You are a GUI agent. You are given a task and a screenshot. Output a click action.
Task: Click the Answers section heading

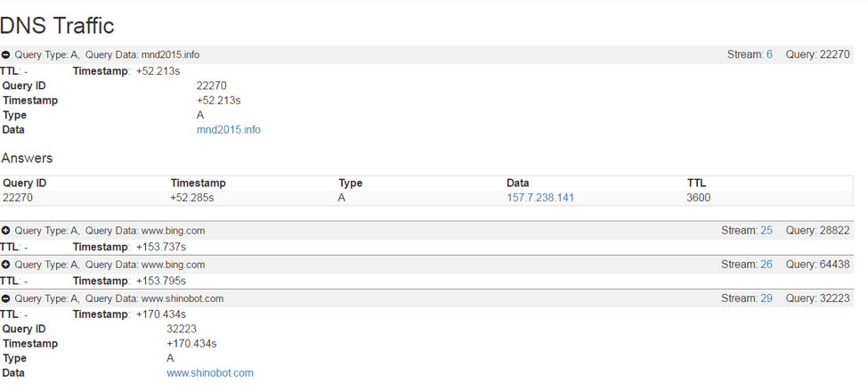[27, 159]
